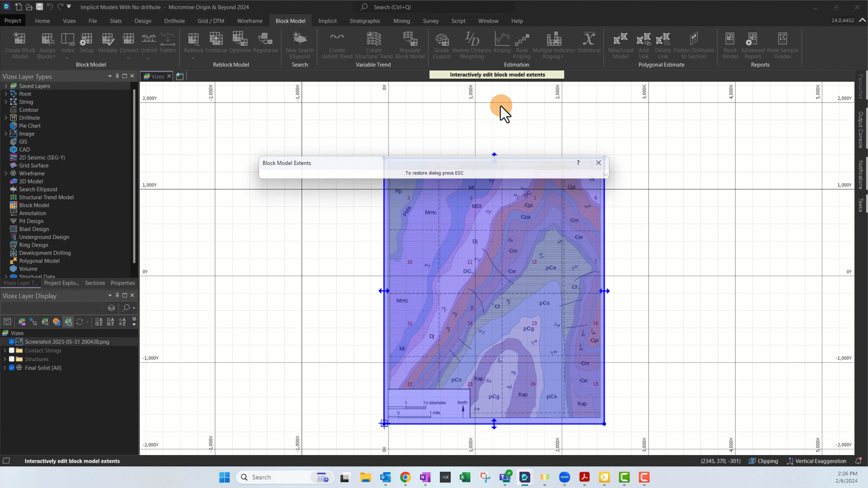The image size is (868, 488).
Task: Open the Implicit ribbon tab
Action: 327,21
